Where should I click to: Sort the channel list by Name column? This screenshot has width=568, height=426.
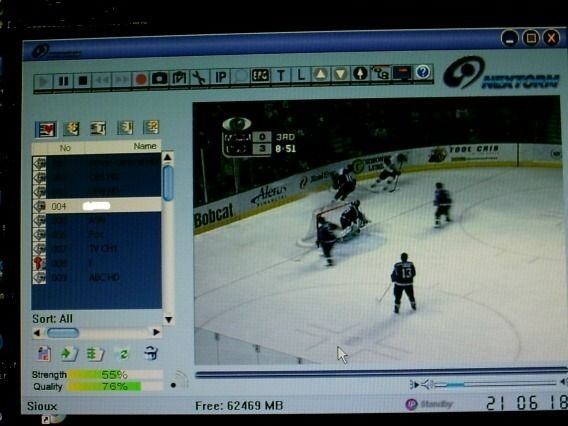point(145,146)
